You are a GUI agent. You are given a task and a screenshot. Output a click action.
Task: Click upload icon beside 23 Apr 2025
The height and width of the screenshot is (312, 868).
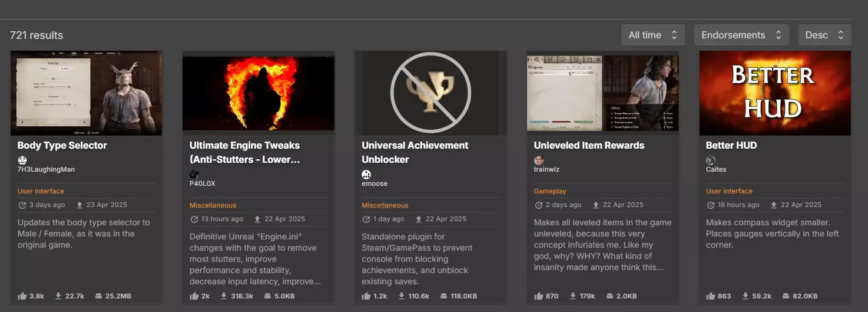[79, 205]
